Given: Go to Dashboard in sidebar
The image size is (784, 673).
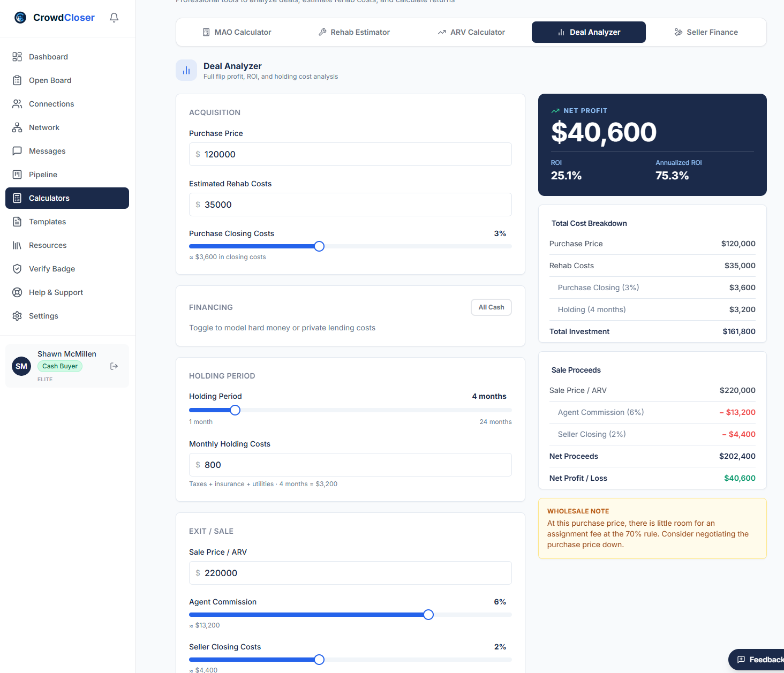Looking at the screenshot, I should tap(67, 57).
